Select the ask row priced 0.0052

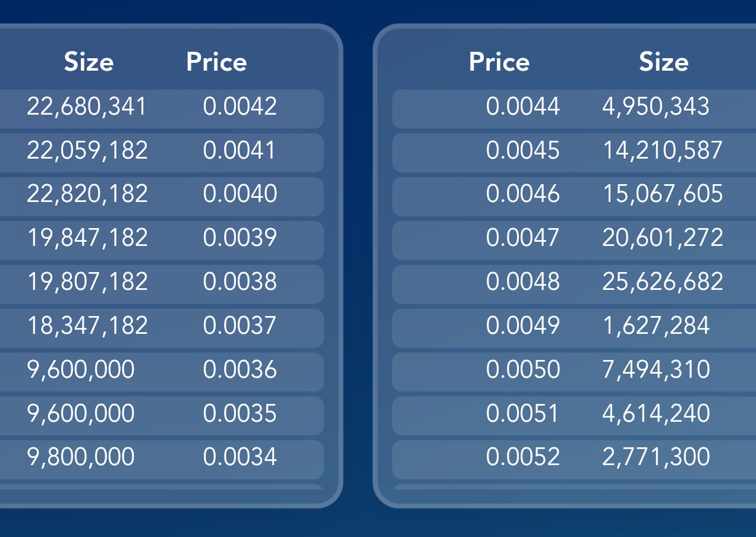[x=574, y=460]
